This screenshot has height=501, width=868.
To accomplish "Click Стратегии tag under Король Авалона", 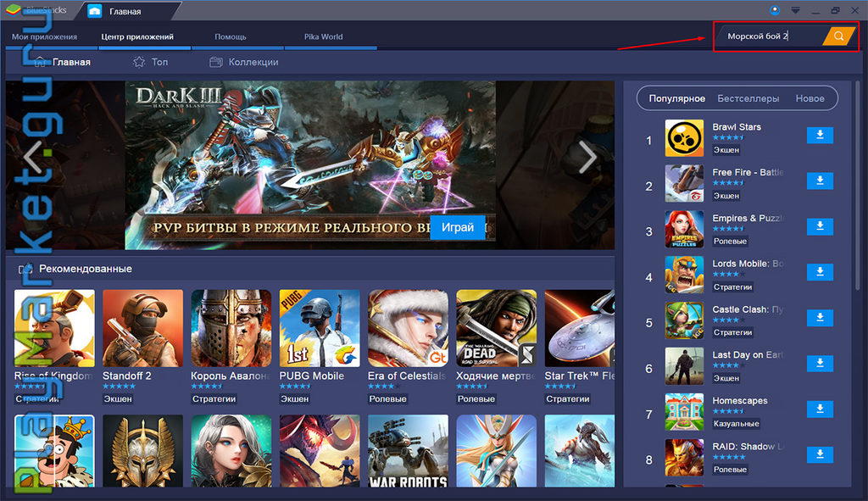I will tap(214, 398).
